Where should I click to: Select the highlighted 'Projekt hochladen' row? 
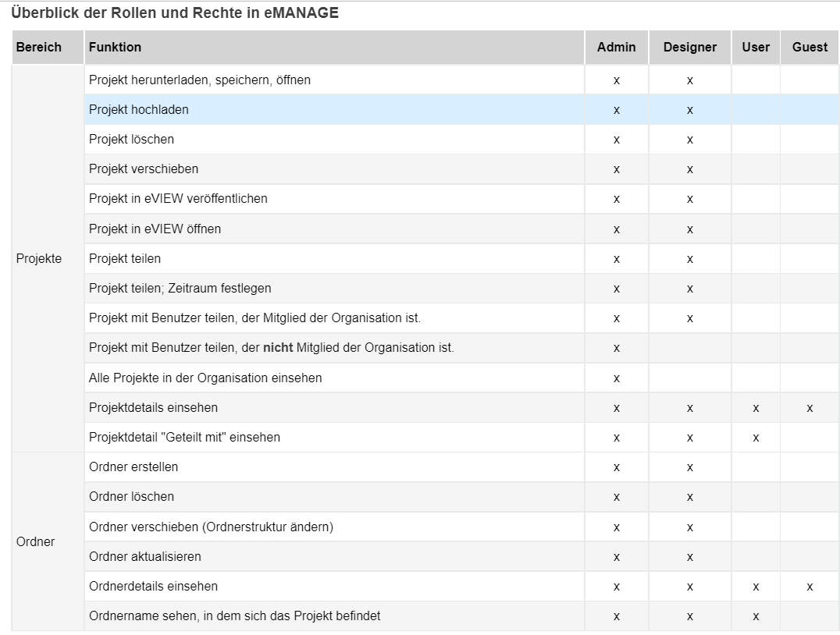pos(462,110)
